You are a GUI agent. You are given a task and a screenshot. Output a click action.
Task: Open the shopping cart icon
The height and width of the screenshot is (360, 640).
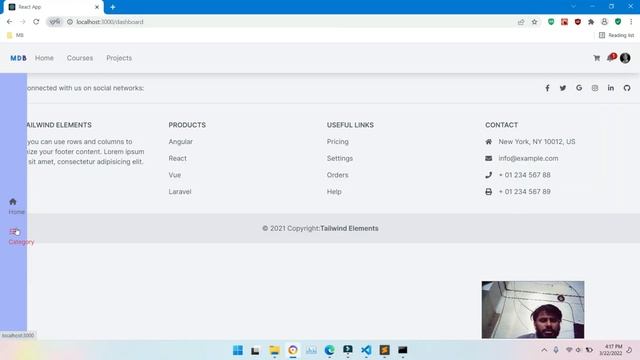point(597,58)
